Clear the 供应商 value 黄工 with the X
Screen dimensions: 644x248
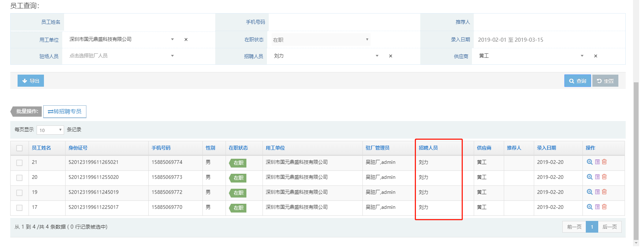click(x=596, y=56)
